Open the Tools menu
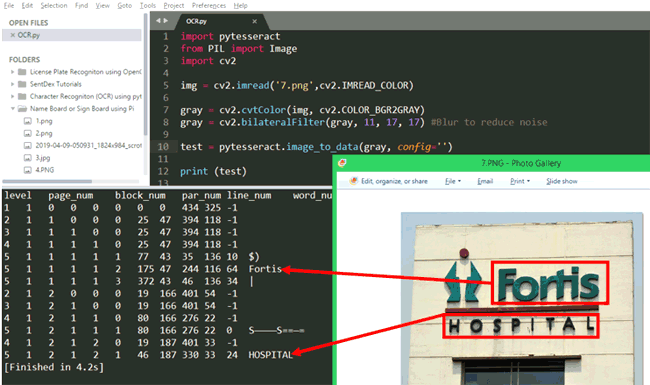The image size is (650, 385). pos(148,5)
